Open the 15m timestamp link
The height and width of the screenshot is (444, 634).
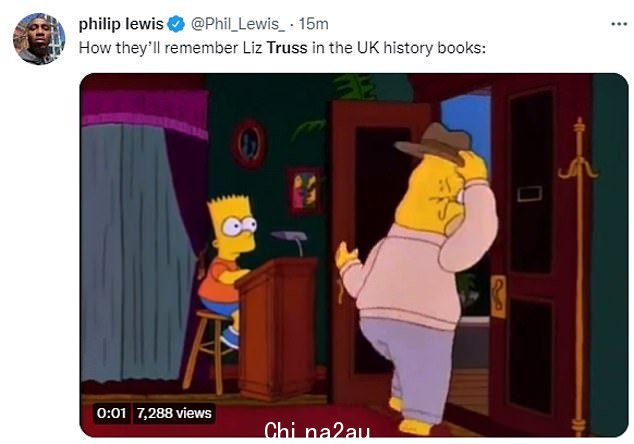[x=314, y=24]
